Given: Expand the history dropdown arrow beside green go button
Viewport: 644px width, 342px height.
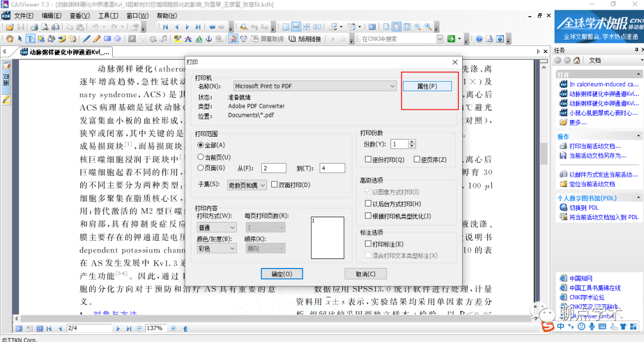Looking at the screenshot, I should click(x=459, y=39).
